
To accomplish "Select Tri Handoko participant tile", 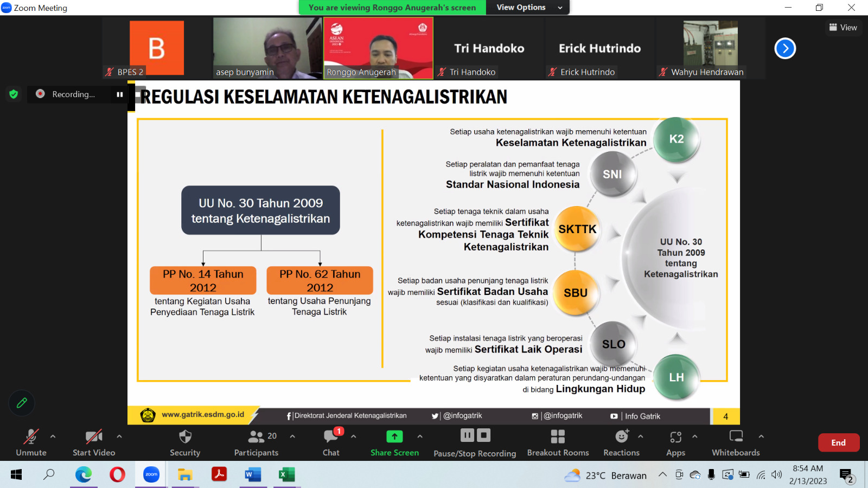I will coord(489,48).
